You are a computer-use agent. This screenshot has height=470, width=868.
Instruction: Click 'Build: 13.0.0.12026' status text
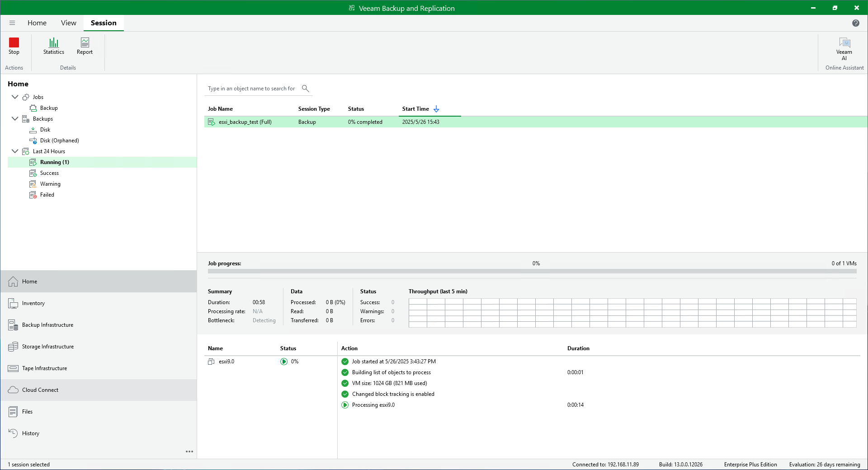pyautogui.click(x=681, y=465)
